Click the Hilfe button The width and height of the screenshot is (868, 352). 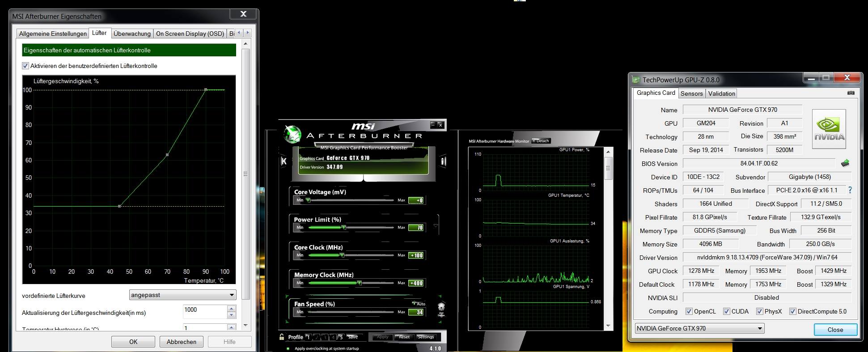click(229, 342)
